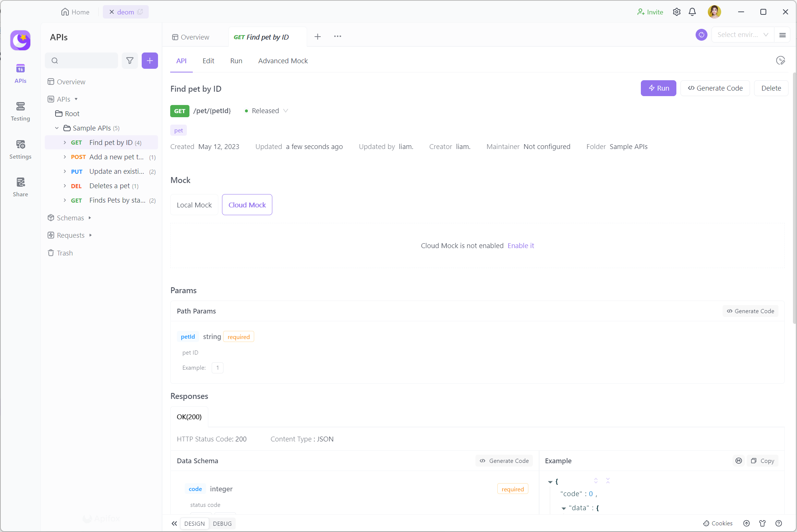Open the notifications bell
Viewport: 797px width, 532px height.
692,12
